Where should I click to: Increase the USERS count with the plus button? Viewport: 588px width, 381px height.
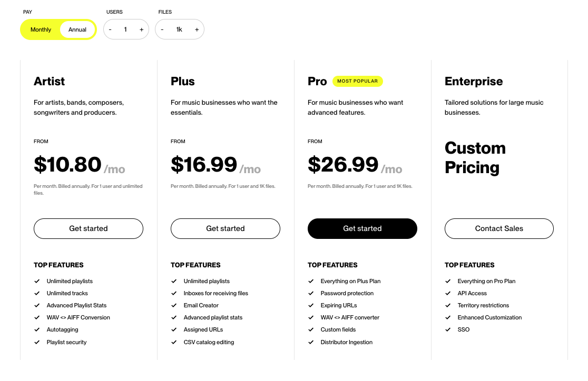pos(141,29)
